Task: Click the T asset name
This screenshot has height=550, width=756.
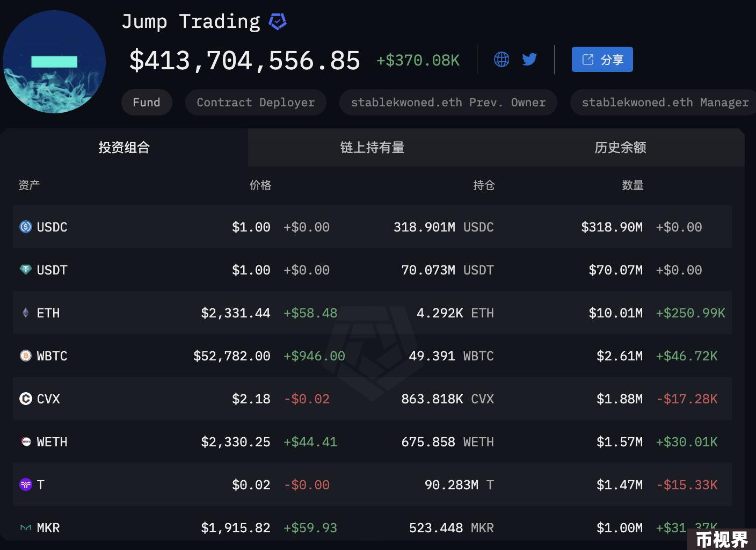Action: 41,485
